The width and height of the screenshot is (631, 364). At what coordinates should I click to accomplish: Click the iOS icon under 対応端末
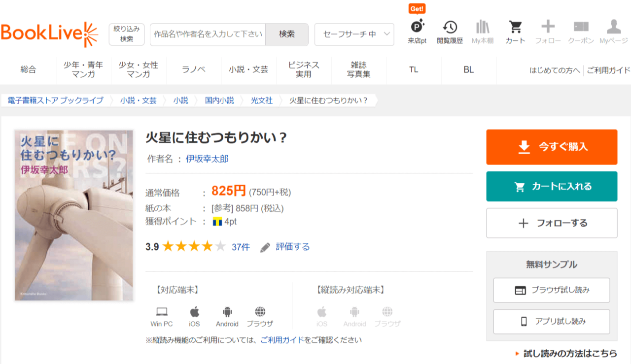[195, 311]
